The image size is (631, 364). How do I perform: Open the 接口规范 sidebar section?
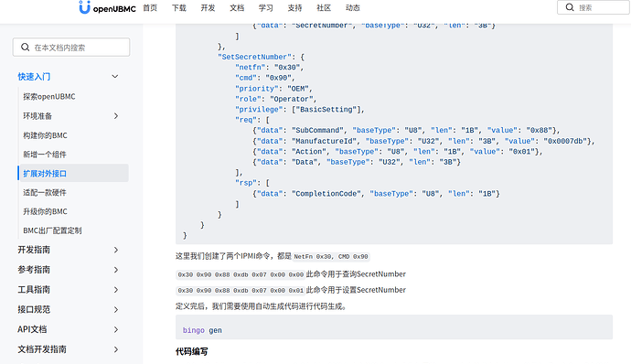(x=34, y=309)
